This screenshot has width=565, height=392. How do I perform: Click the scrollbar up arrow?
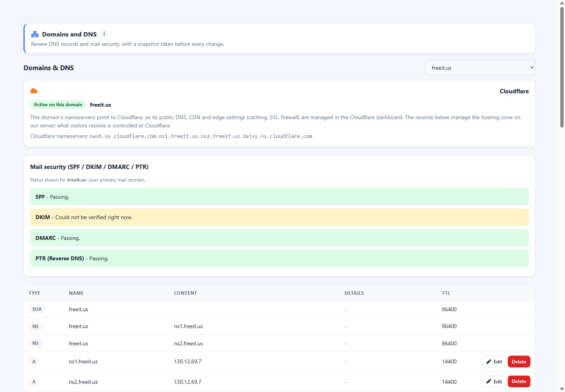click(562, 3)
